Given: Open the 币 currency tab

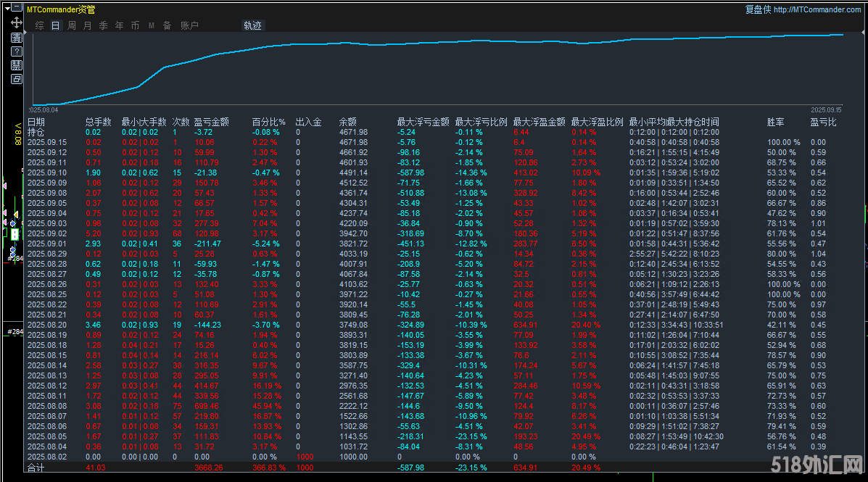Looking at the screenshot, I should point(135,25).
